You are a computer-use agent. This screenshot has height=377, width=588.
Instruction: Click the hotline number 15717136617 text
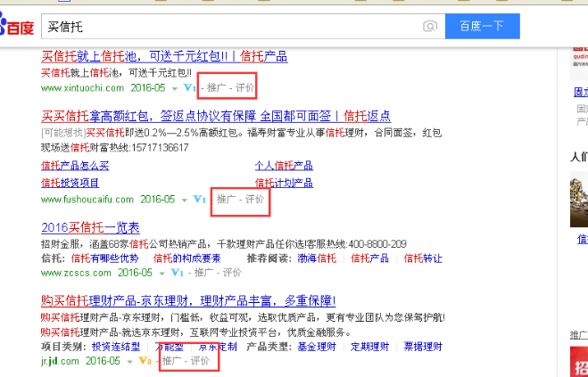click(x=159, y=147)
